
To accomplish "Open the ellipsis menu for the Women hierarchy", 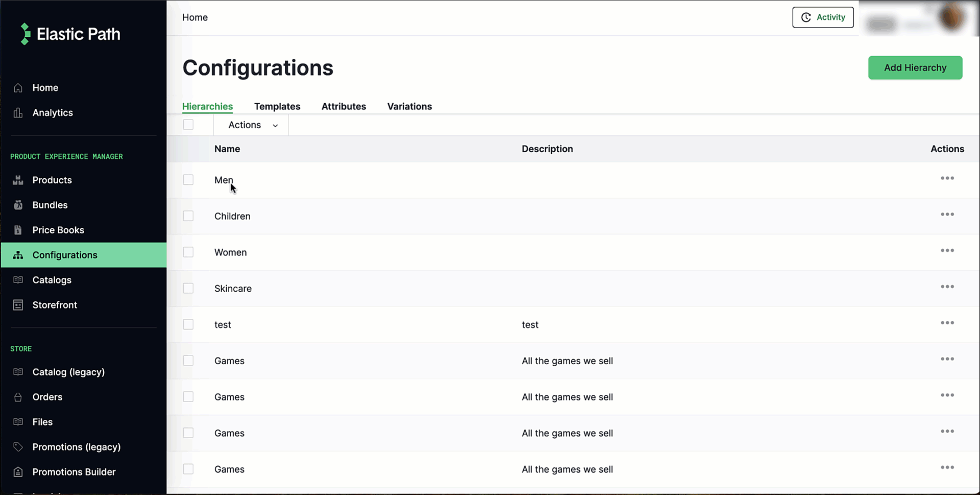I will 947,250.
